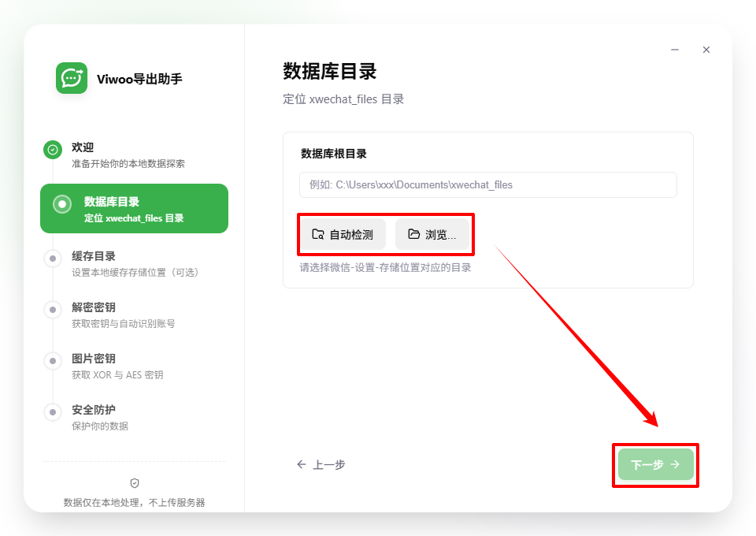Click the step dot next to 图片密钥
756x536 pixels.
click(53, 361)
